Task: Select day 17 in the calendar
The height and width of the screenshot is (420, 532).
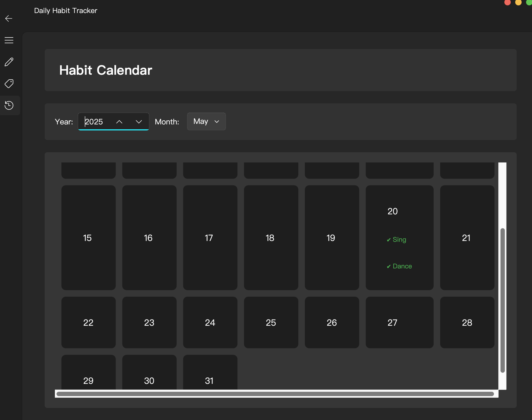Action: coord(210,238)
